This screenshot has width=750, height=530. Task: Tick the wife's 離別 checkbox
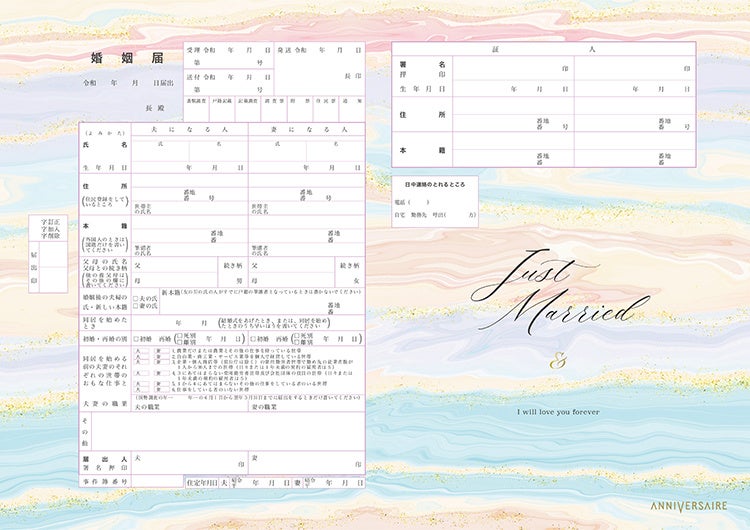point(297,342)
